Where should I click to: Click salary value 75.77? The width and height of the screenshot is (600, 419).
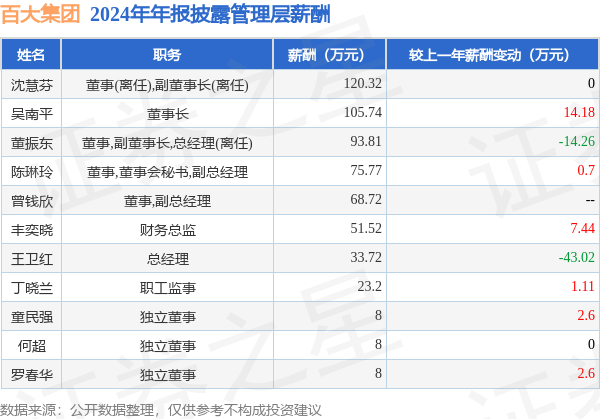point(366,170)
